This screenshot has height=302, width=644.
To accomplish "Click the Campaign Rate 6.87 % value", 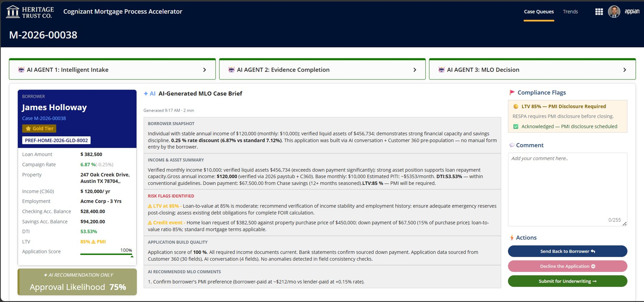I will (x=88, y=164).
